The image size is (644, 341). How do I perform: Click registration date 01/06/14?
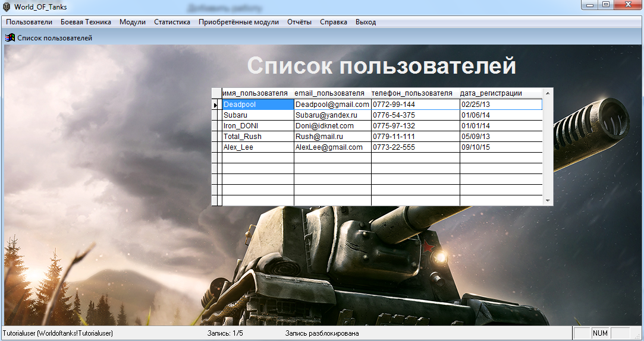[501, 115]
